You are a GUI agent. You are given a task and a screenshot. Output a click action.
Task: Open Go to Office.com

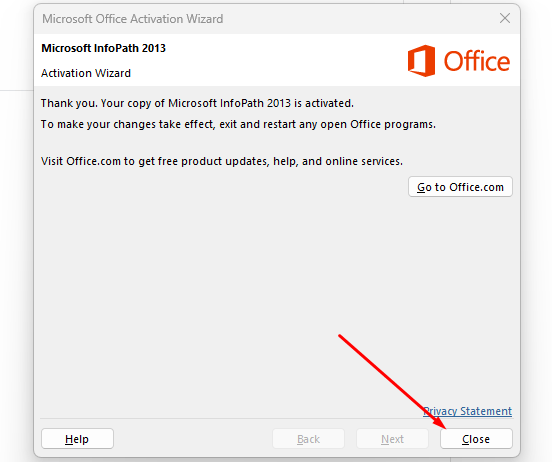pos(460,187)
